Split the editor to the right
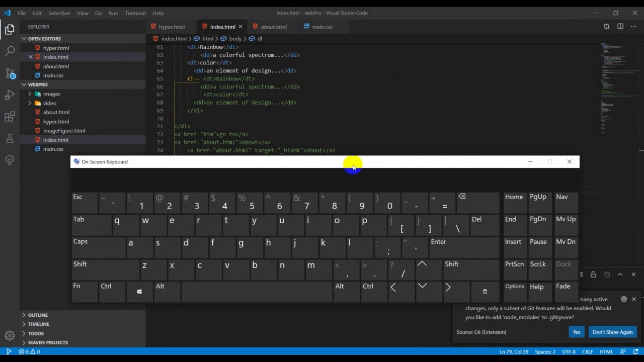Image resolution: width=644 pixels, height=362 pixels. 620,27
